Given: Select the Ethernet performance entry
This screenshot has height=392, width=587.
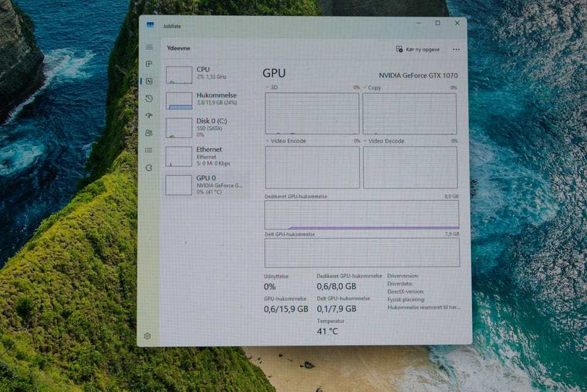Looking at the screenshot, I should point(207,156).
